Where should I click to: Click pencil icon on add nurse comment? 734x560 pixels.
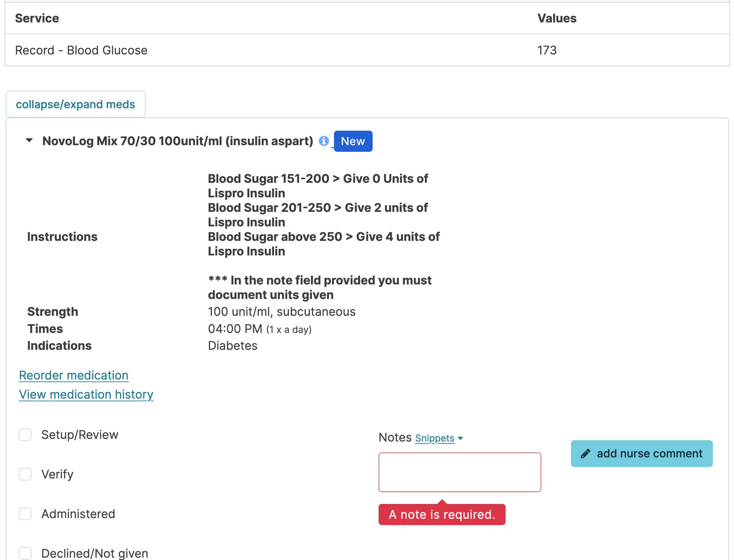coord(586,454)
